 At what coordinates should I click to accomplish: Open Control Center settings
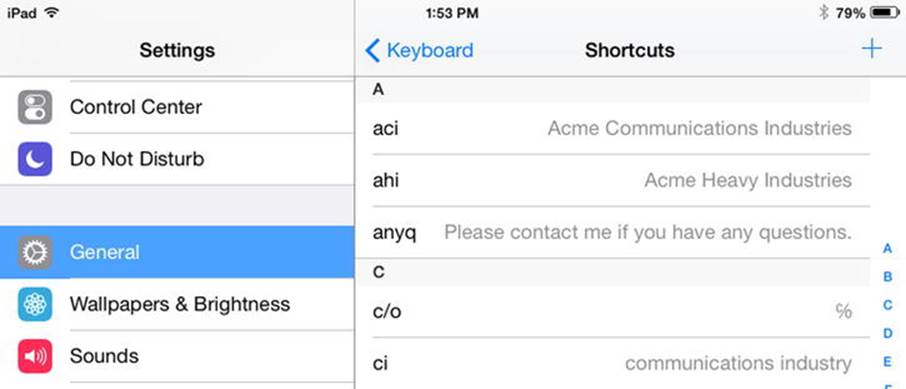click(x=177, y=108)
